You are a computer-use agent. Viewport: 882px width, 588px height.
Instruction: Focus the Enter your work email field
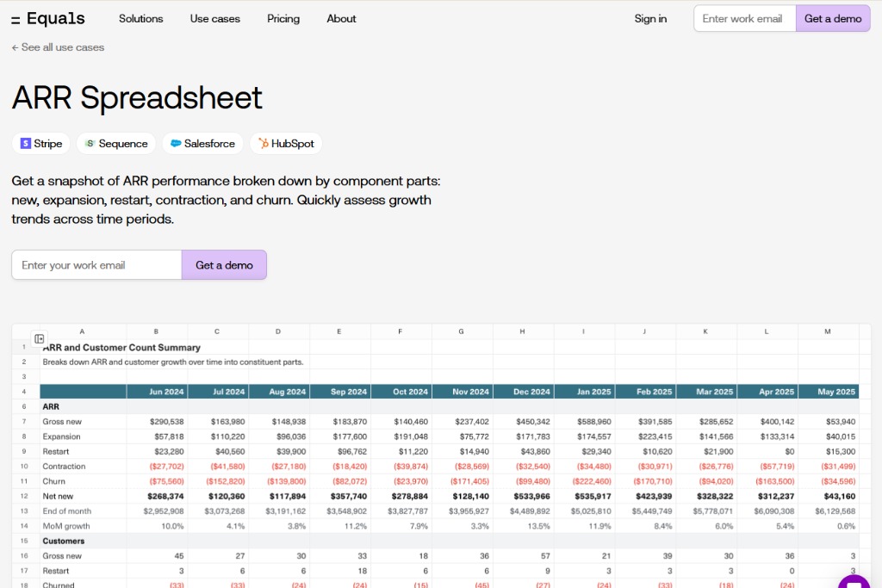coord(96,265)
